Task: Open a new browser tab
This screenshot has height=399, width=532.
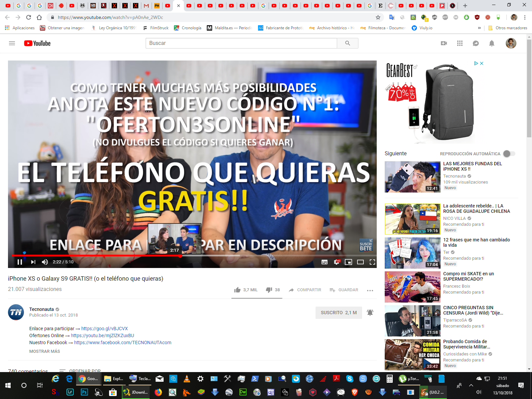Action: click(x=465, y=6)
